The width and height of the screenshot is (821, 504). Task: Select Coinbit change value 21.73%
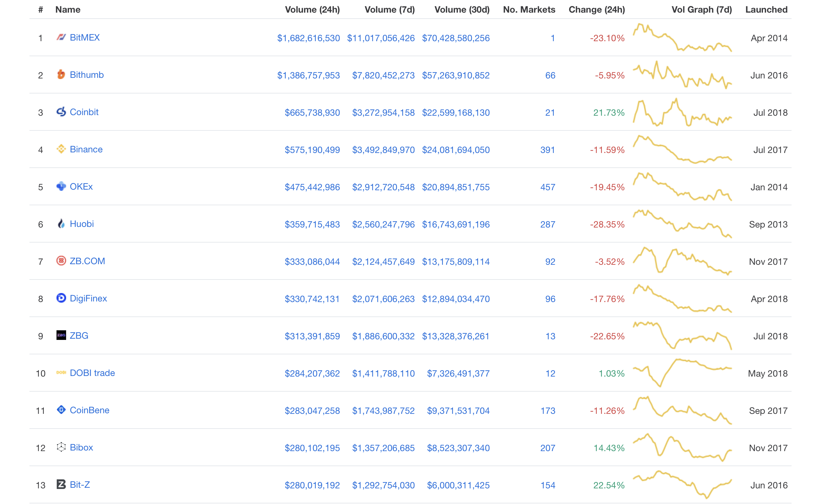click(x=609, y=113)
